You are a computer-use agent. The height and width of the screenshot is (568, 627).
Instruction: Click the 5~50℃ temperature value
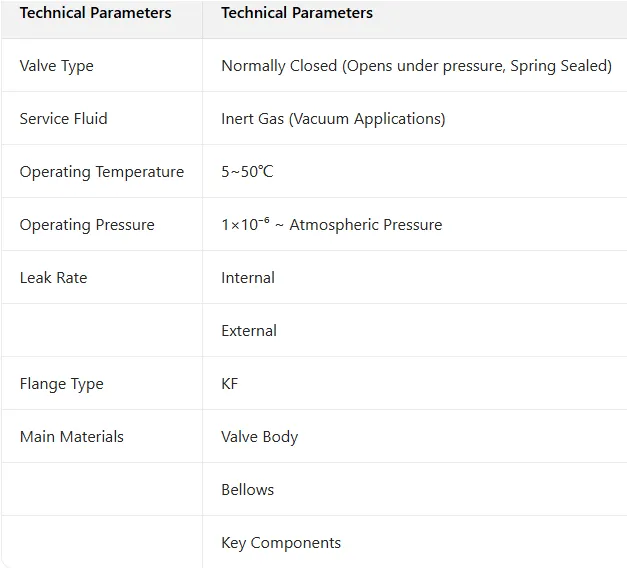[x=247, y=172]
